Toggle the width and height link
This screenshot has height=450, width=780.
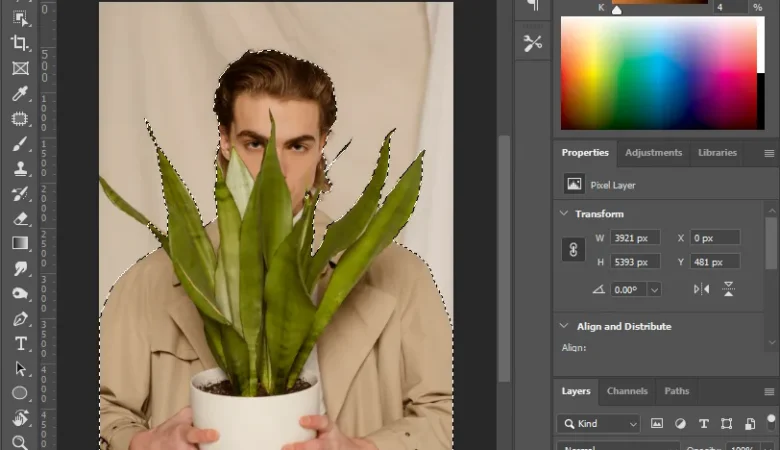(x=573, y=250)
